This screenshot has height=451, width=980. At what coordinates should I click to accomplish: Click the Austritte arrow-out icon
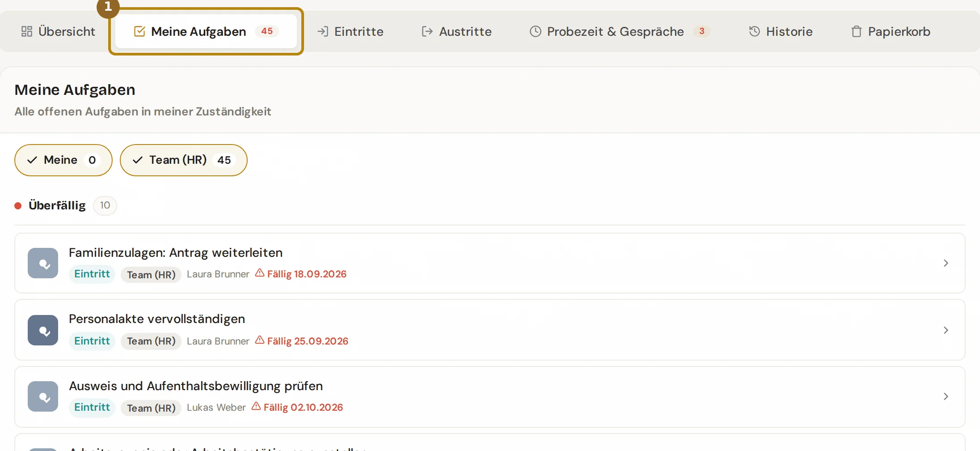pos(427,31)
